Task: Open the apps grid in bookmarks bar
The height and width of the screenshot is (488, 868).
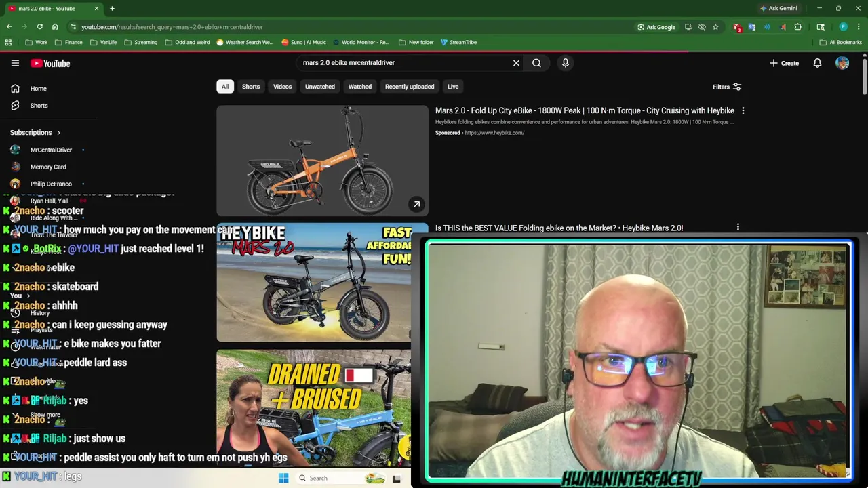Action: (8, 42)
